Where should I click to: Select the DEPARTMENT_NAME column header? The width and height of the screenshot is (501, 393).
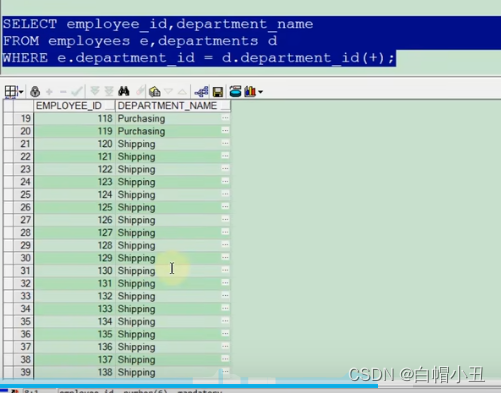click(173, 106)
